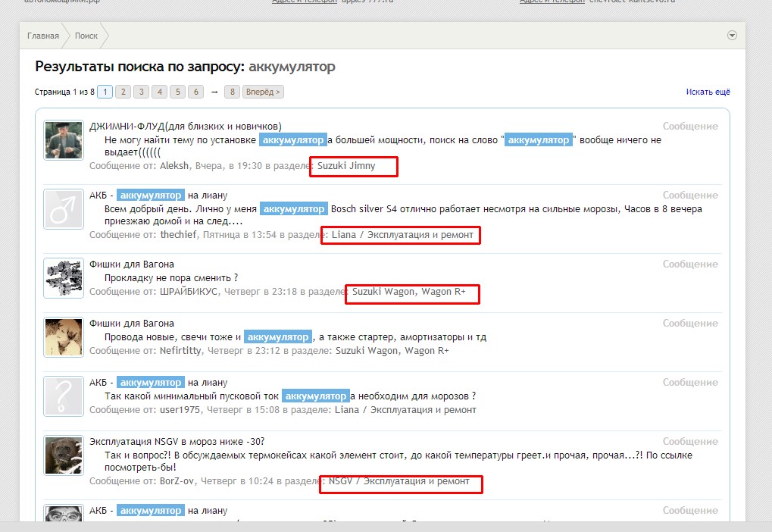The width and height of the screenshot is (772, 532).
Task: Go to search results page 2
Action: (x=123, y=92)
